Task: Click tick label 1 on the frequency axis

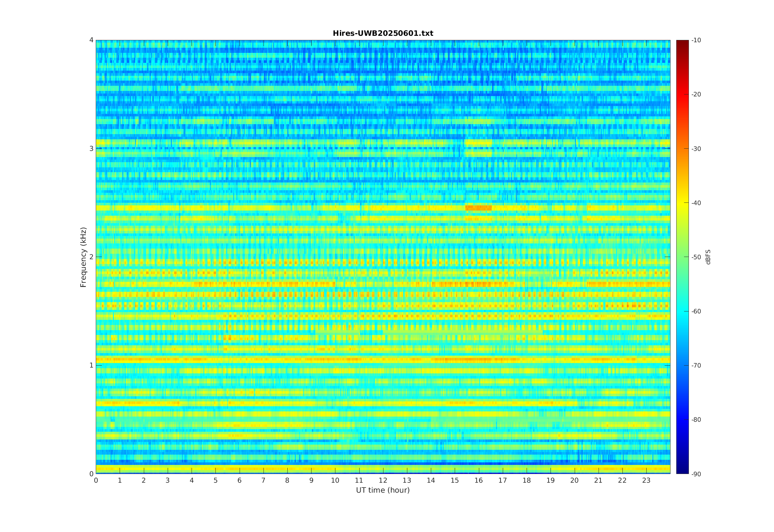Action: pos(91,365)
